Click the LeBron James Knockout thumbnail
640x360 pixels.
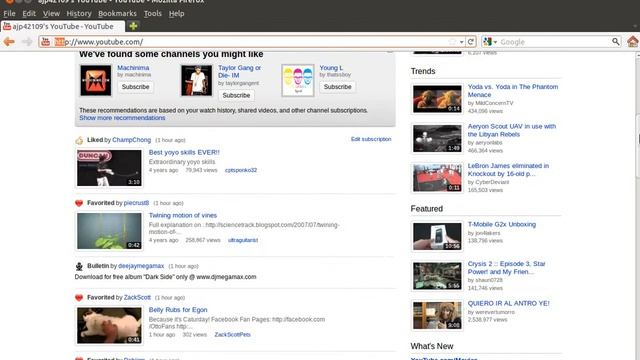(x=437, y=178)
